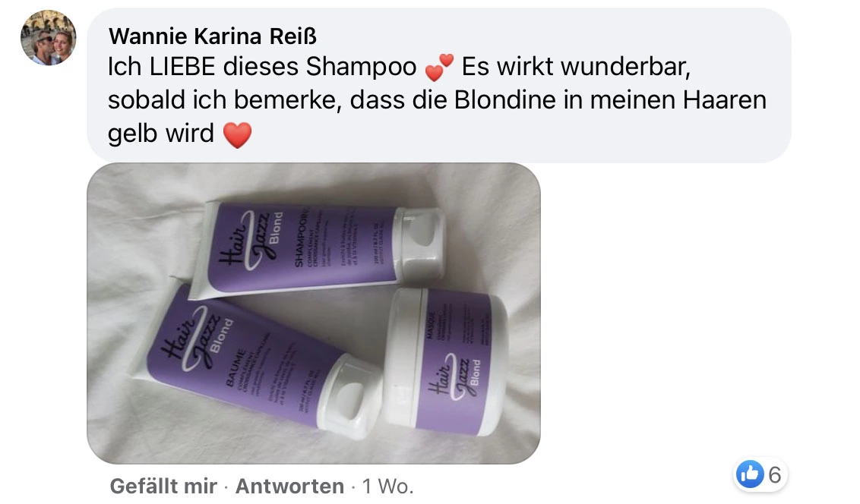Click the Shampooing tube in the photo
The height and width of the screenshot is (504, 860).
[x=317, y=249]
